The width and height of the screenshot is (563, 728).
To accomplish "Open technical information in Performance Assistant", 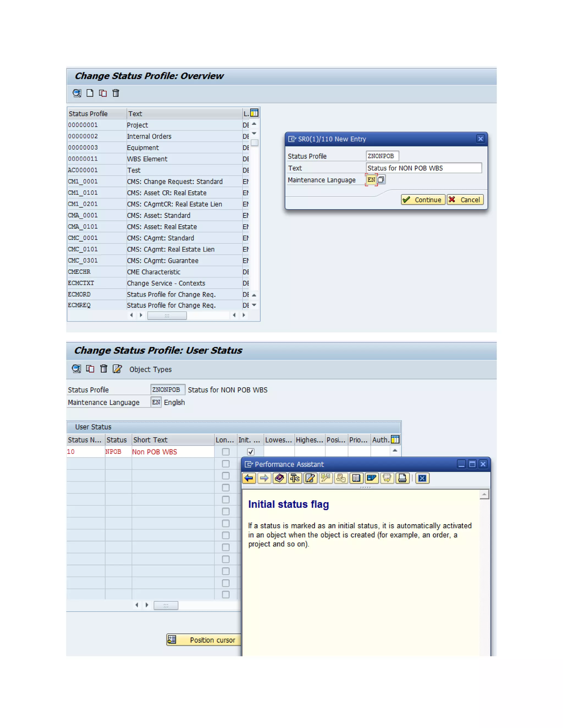I will click(x=295, y=478).
